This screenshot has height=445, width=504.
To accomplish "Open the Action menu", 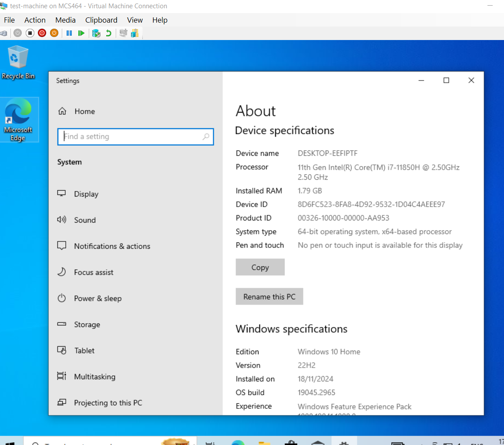I will 35,20.
